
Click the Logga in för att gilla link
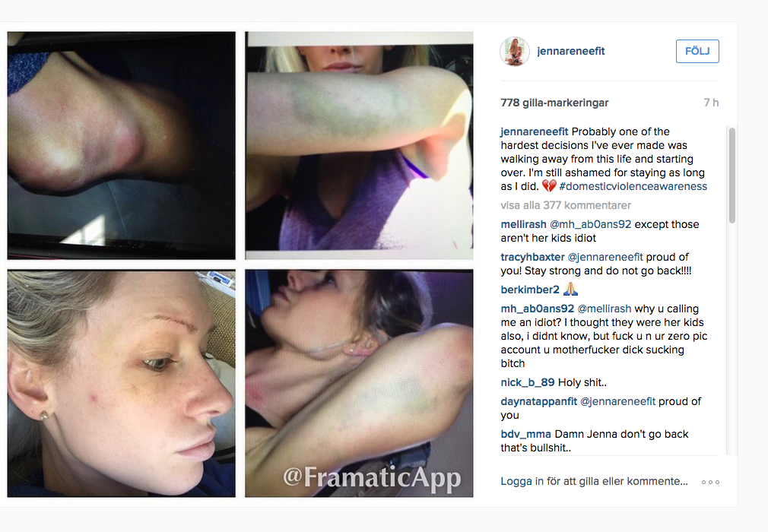pos(594,482)
